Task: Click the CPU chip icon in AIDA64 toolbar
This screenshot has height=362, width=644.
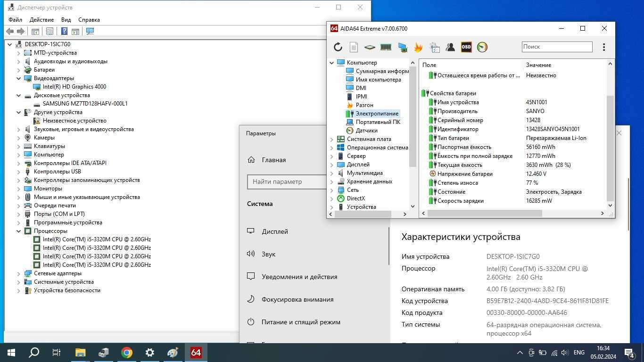Action: click(370, 47)
